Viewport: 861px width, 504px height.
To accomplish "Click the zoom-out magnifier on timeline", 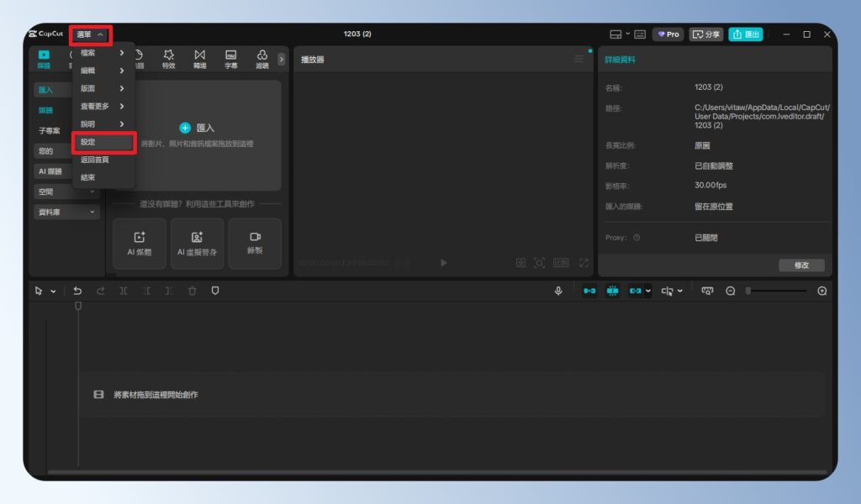I will (731, 291).
